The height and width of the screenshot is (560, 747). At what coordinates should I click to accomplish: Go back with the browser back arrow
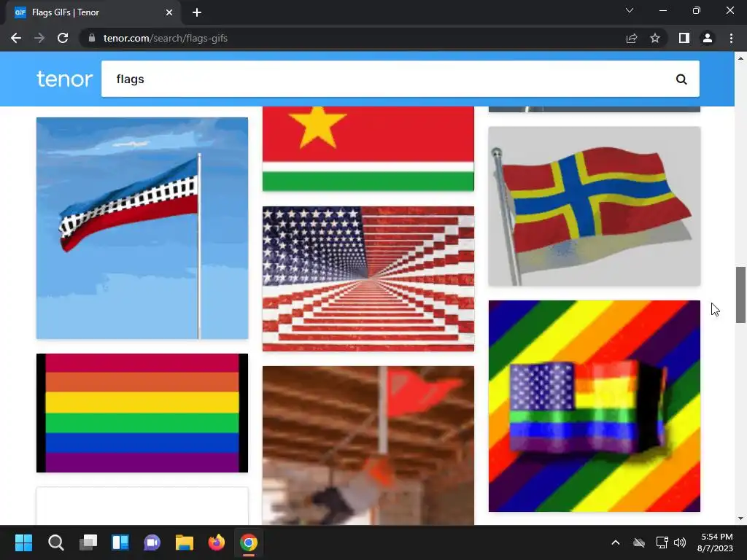pyautogui.click(x=16, y=38)
